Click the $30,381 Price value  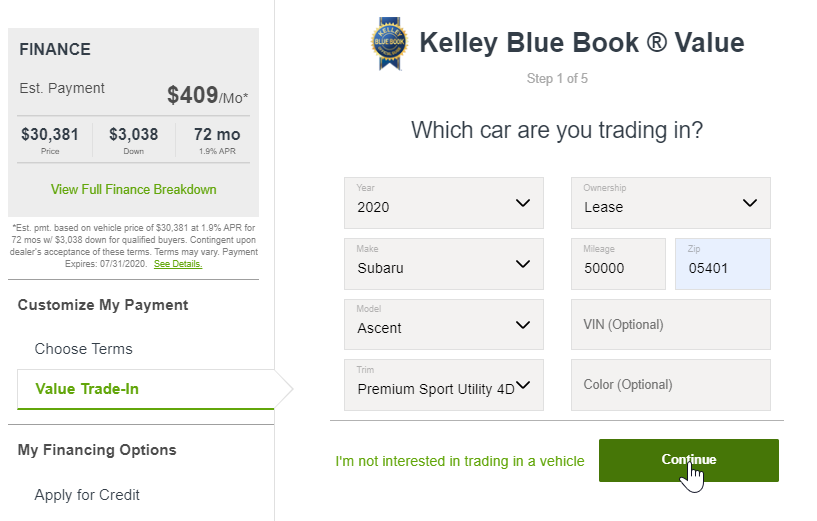(x=50, y=134)
